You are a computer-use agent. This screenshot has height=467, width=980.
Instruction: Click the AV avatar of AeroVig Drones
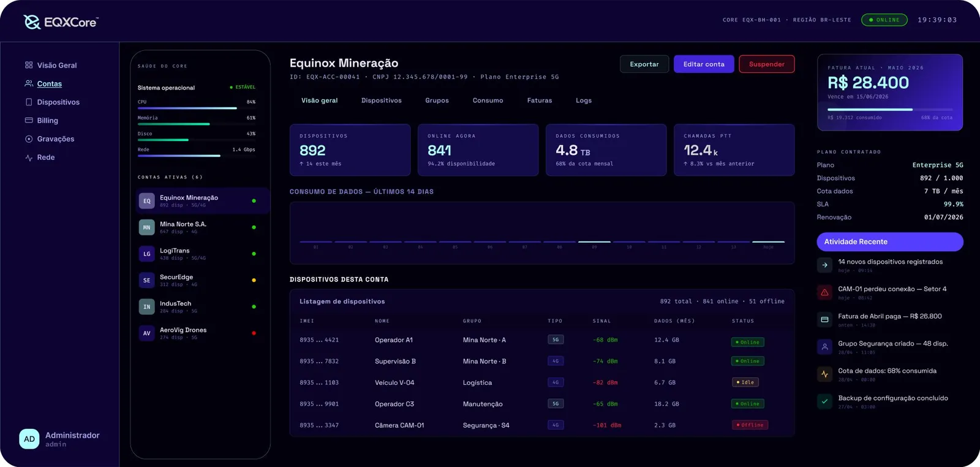[147, 333]
